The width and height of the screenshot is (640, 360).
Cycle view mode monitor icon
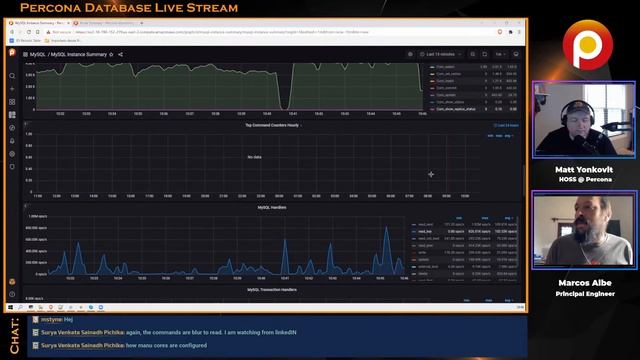[x=516, y=54]
